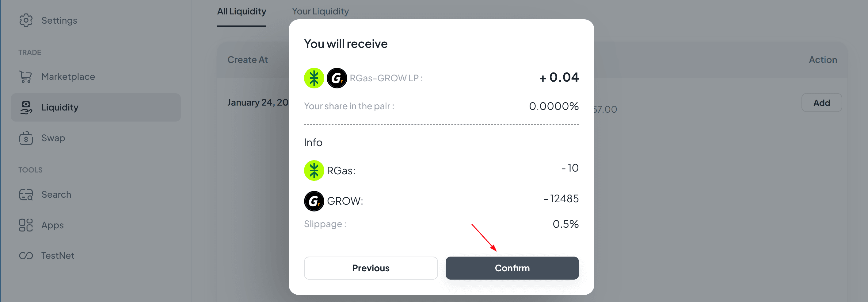The height and width of the screenshot is (302, 868).
Task: Click the Settings gear icon
Action: click(26, 21)
